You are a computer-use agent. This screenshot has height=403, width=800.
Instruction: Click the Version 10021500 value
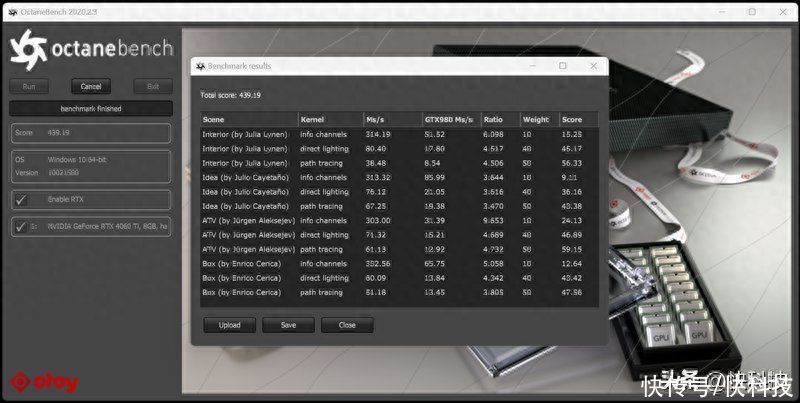coord(63,173)
